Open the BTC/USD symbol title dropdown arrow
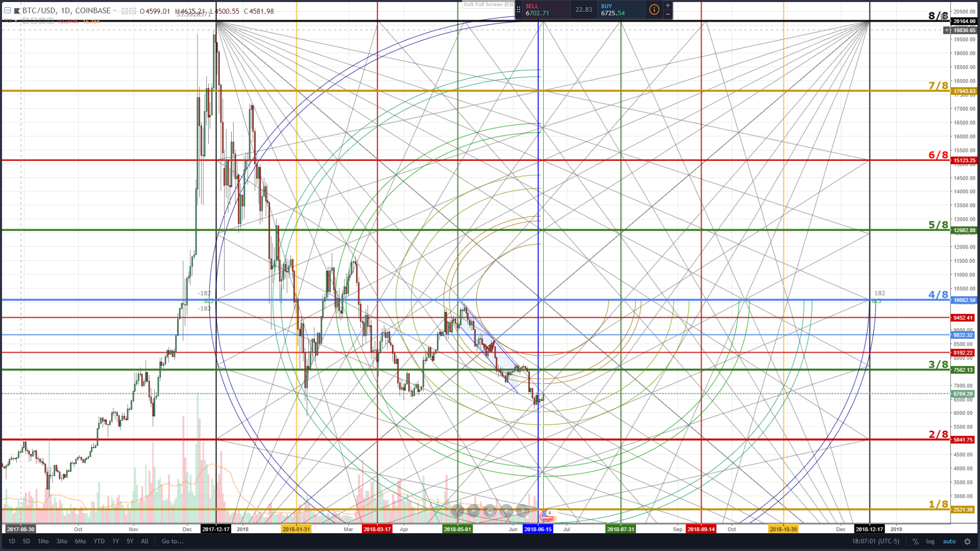The width and height of the screenshot is (980, 551). [x=115, y=11]
